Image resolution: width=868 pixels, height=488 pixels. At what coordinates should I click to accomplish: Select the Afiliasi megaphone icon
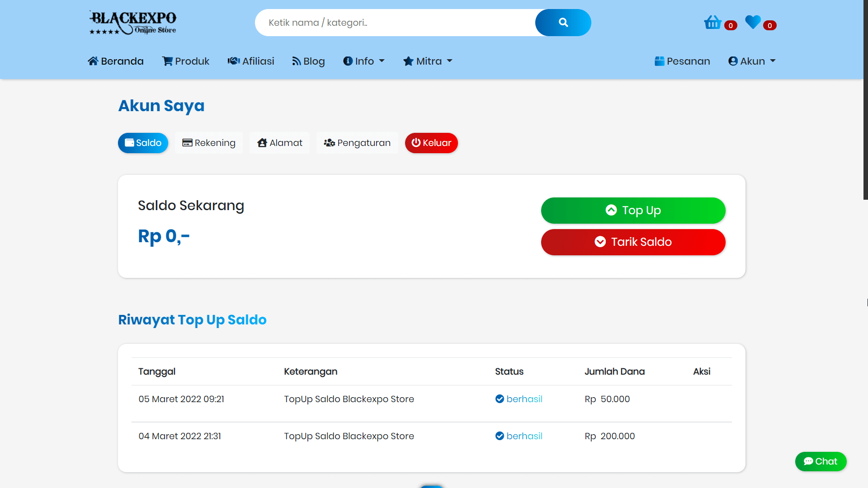(x=233, y=61)
